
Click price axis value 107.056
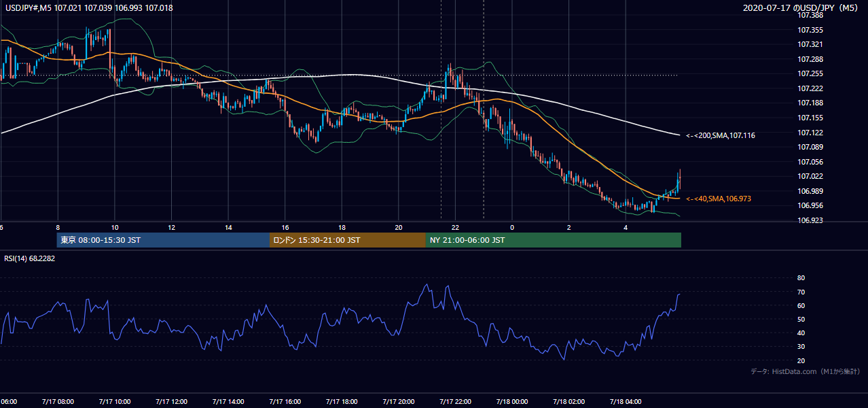[x=810, y=162]
